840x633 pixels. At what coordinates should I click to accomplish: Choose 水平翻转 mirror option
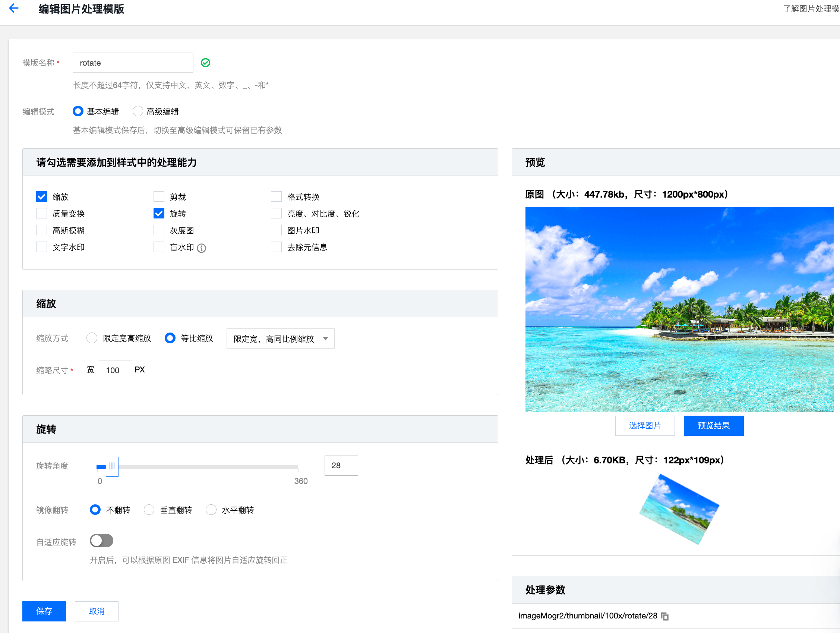point(211,510)
